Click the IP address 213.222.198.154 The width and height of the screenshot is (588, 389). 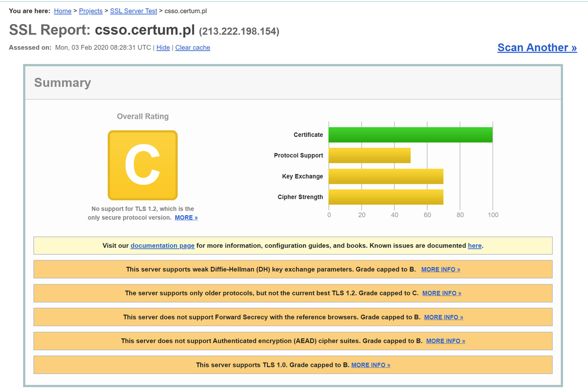pos(239,31)
